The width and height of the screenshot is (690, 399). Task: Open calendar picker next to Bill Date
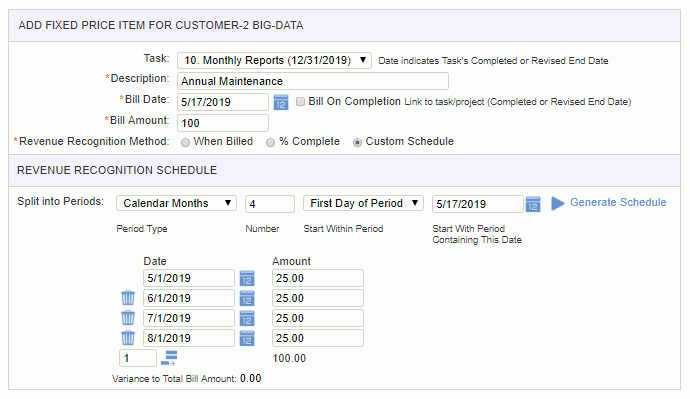pyautogui.click(x=281, y=102)
